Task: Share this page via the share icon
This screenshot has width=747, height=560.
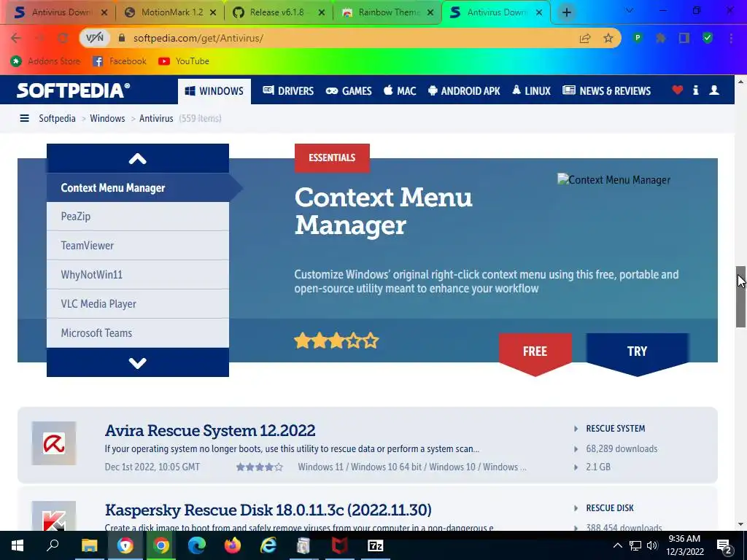Action: pos(585,38)
